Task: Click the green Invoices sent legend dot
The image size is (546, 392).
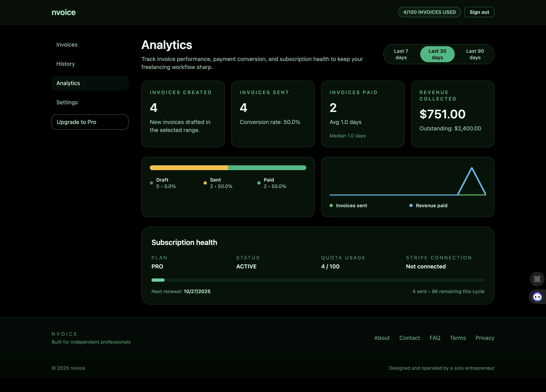Action: pos(331,205)
